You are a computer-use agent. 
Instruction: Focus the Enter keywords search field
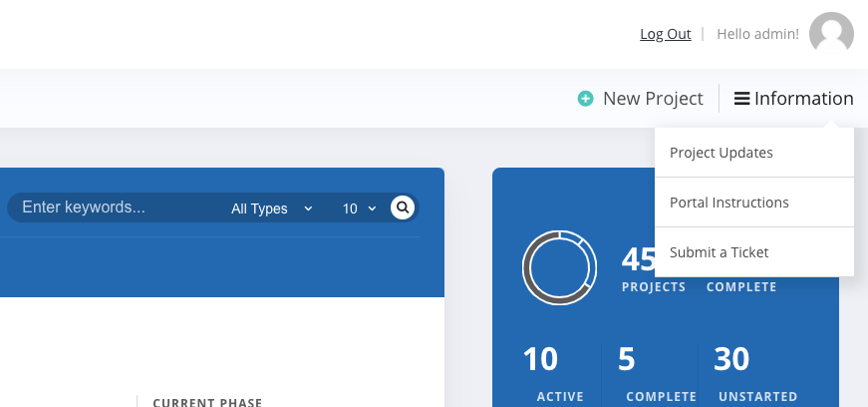[117, 207]
